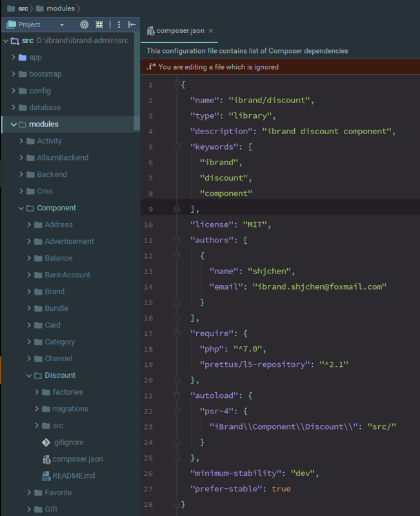Click the "MIT" license value
Image resolution: width=420 pixels, height=516 pixels.
click(x=255, y=224)
